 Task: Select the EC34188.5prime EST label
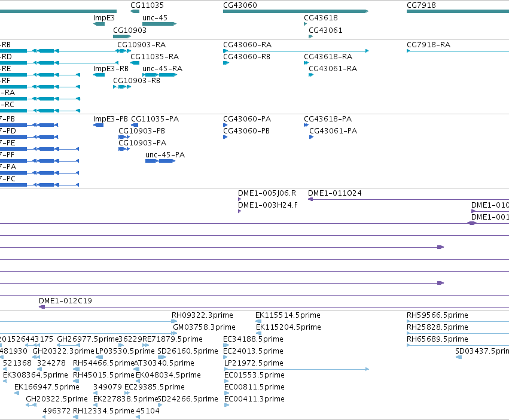(x=253, y=339)
